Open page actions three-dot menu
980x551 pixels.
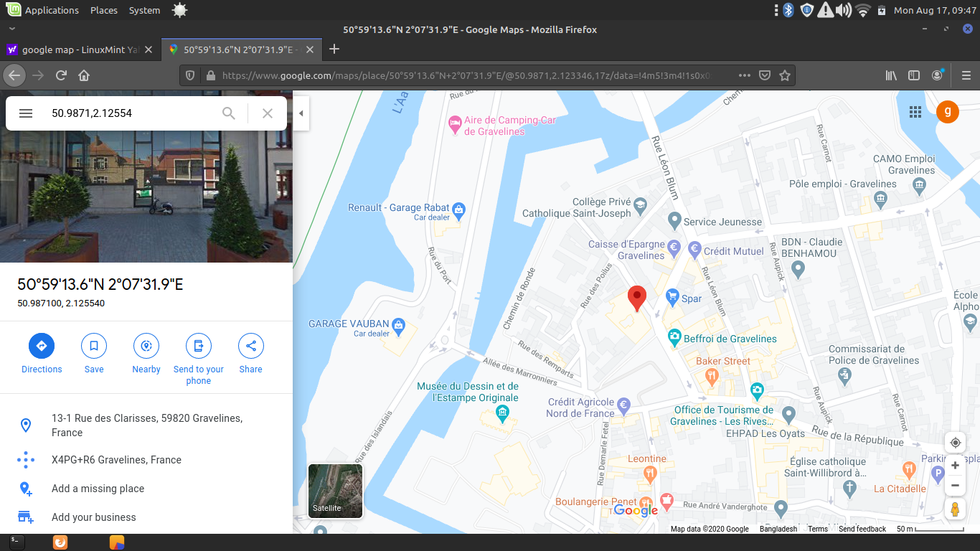(745, 75)
